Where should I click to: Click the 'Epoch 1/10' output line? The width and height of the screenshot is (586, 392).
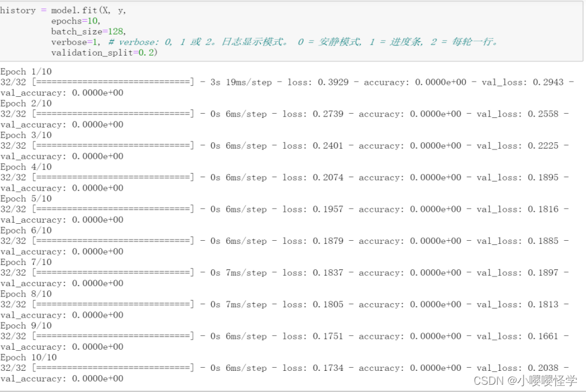26,71
